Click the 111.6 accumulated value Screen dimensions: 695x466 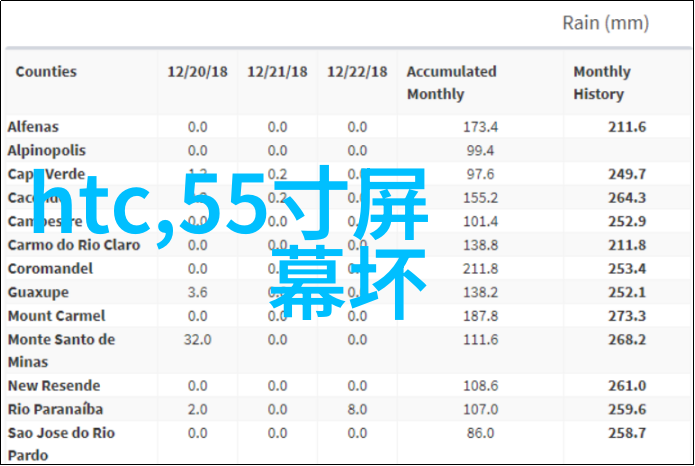pos(480,340)
